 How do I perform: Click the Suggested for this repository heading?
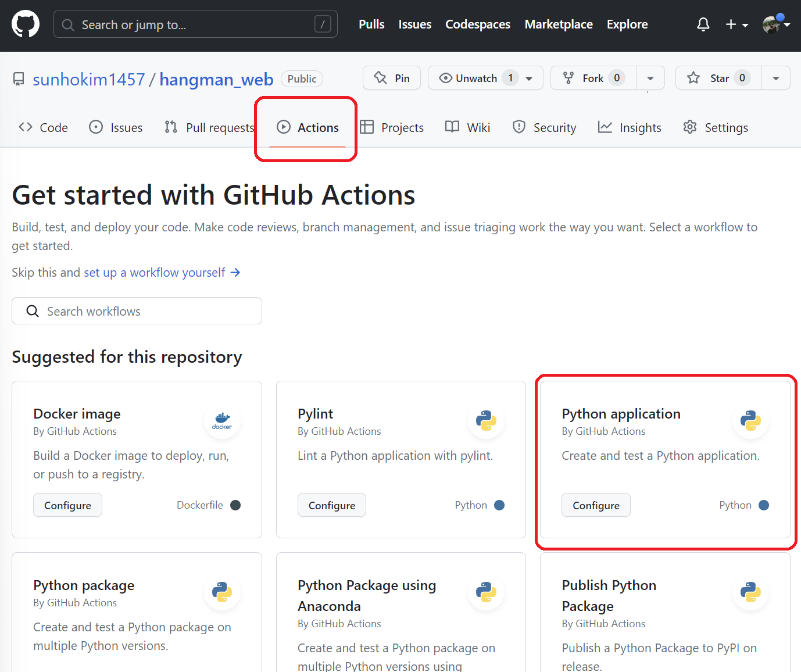(127, 357)
